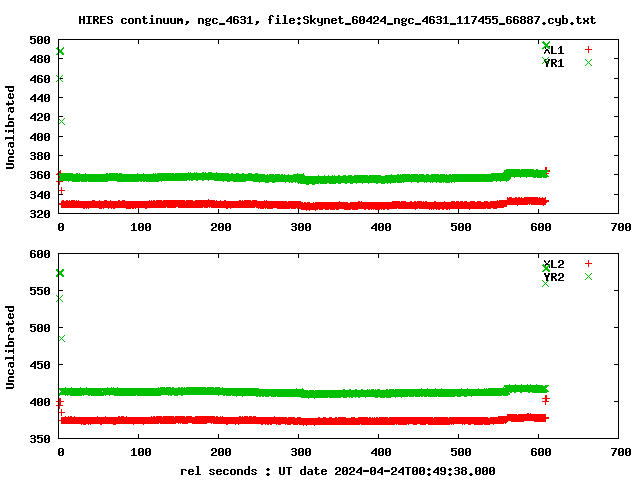Viewport: 640px width, 480px height.
Task: Click the rel seconds UT date axis label
Action: click(338, 471)
